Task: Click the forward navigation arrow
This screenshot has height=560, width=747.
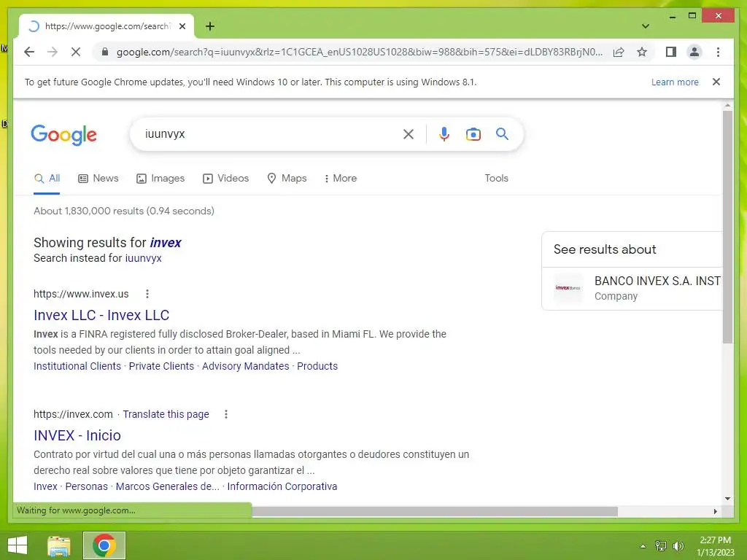Action: click(x=53, y=52)
